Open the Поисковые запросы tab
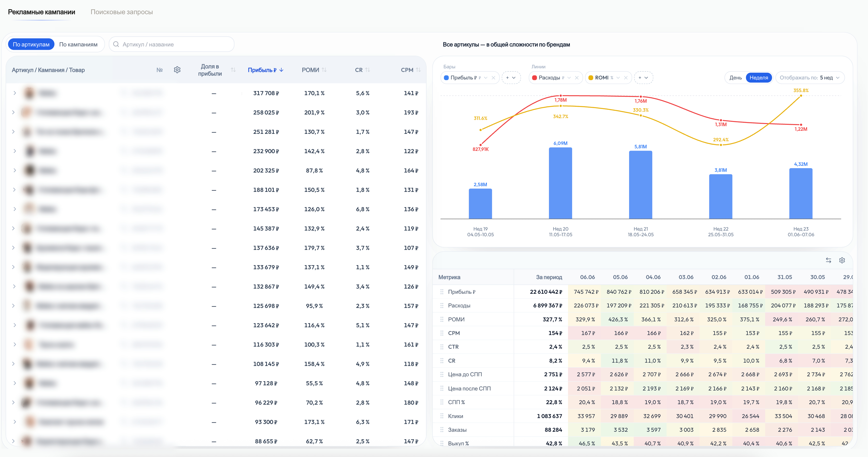 (x=122, y=12)
